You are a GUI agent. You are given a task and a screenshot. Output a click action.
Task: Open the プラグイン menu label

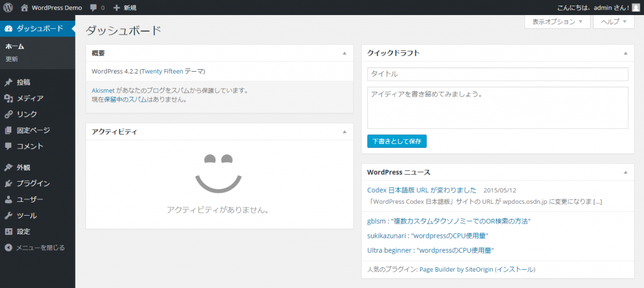tap(33, 184)
